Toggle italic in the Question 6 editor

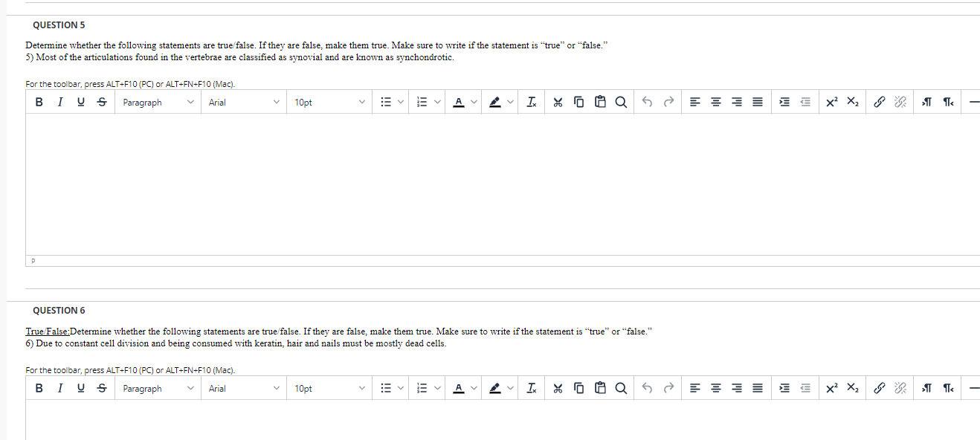tap(59, 388)
